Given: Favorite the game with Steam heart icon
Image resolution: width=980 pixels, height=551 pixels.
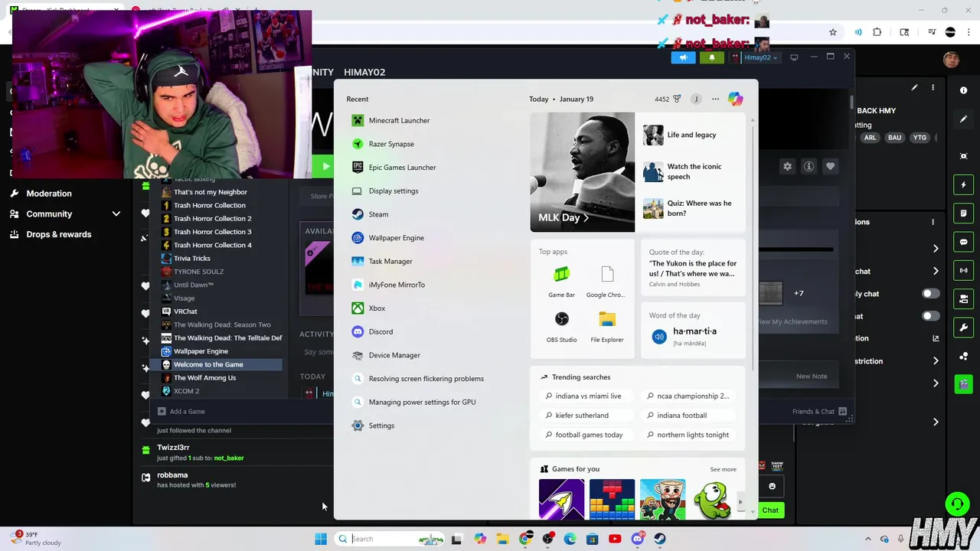Looking at the screenshot, I should point(830,166).
